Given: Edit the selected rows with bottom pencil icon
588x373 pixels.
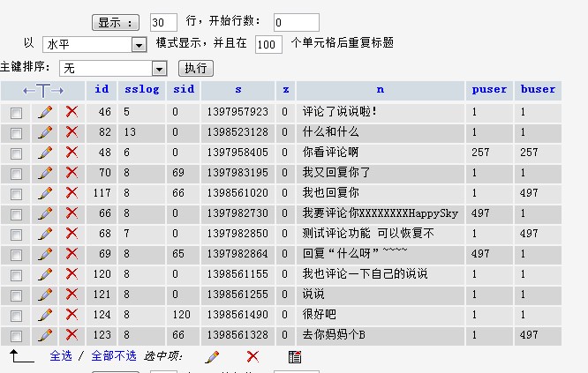Looking at the screenshot, I should tap(212, 357).
